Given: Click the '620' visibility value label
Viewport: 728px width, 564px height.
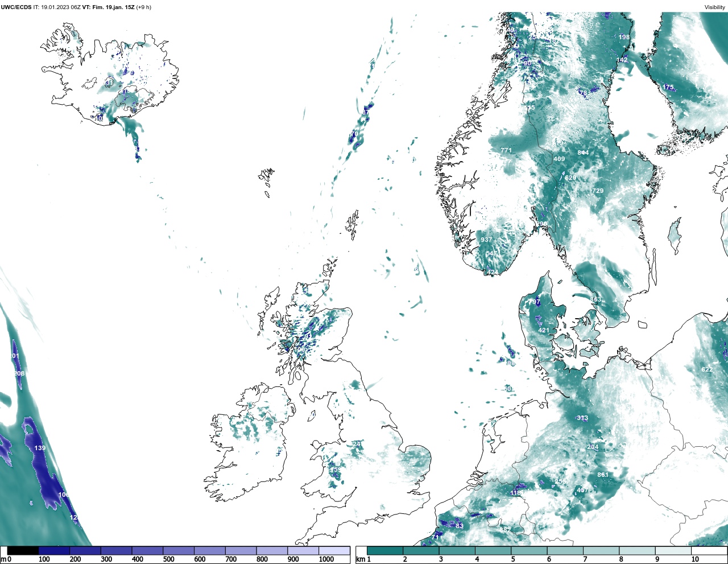Looking at the screenshot, I should [x=570, y=178].
